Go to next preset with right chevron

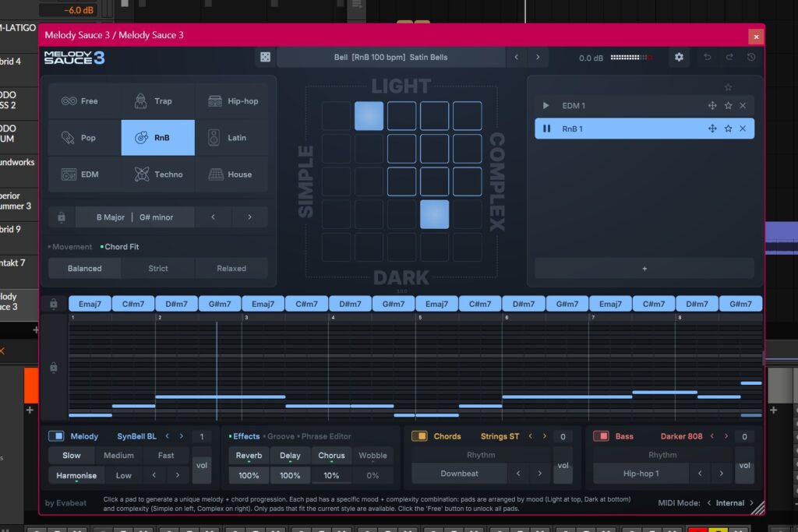click(x=538, y=58)
